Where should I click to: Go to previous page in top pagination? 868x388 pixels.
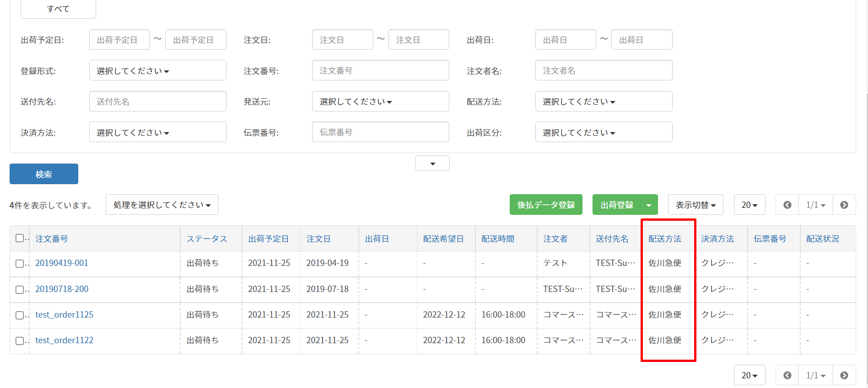pos(787,205)
